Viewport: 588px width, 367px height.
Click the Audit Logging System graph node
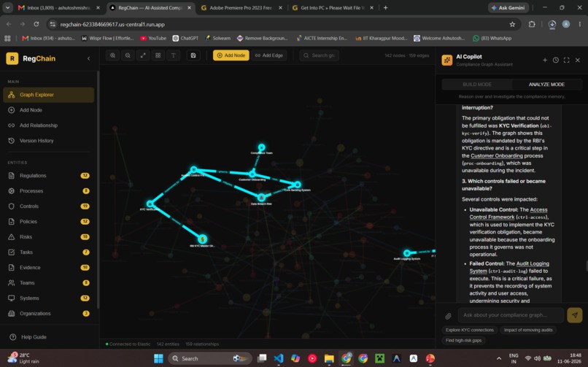tap(407, 253)
